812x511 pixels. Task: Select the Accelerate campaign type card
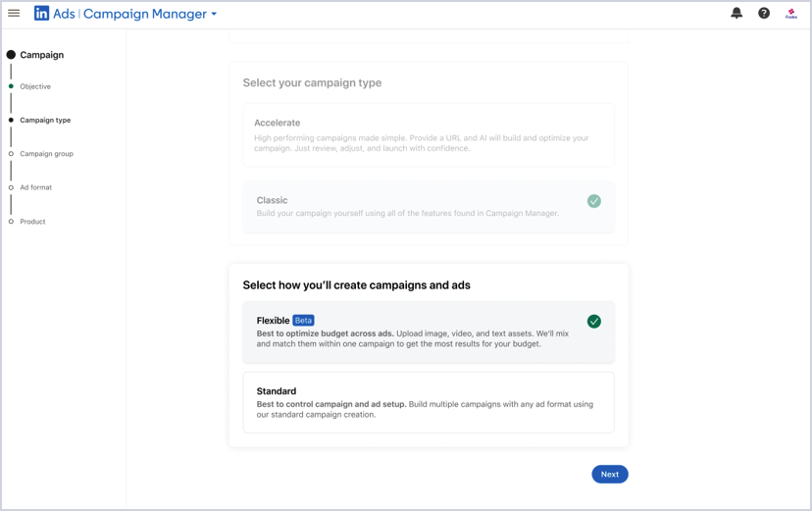(429, 134)
